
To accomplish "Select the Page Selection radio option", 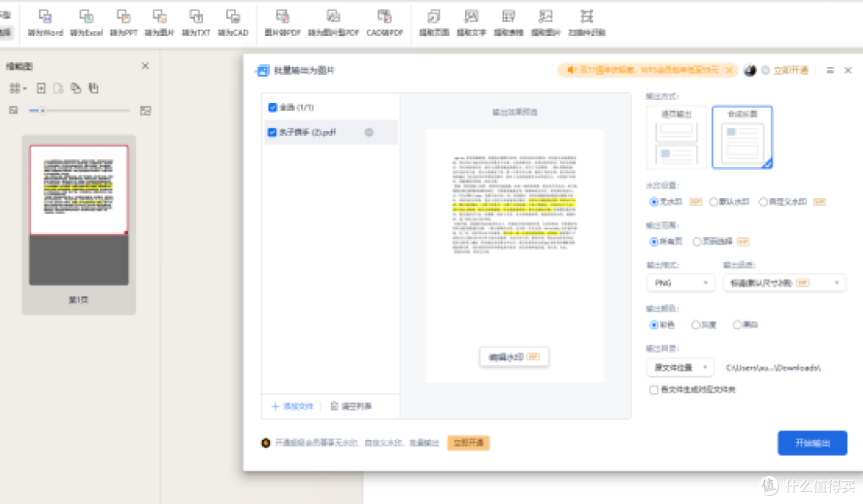I will click(697, 241).
